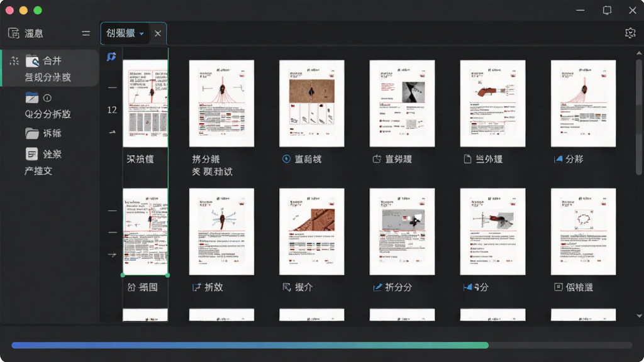Screen dimensions: 644x362
Task: Open the plain gray folder icon in the sidebar
Action: [x=31, y=133]
